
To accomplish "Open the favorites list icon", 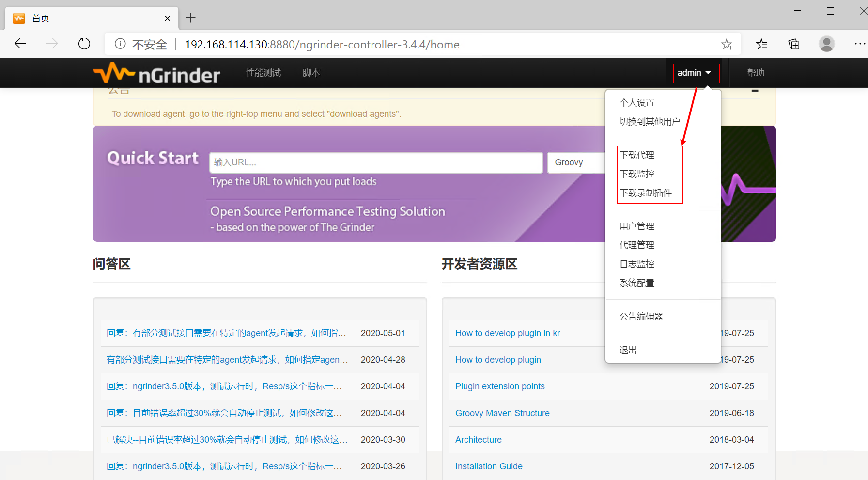I will [x=761, y=44].
